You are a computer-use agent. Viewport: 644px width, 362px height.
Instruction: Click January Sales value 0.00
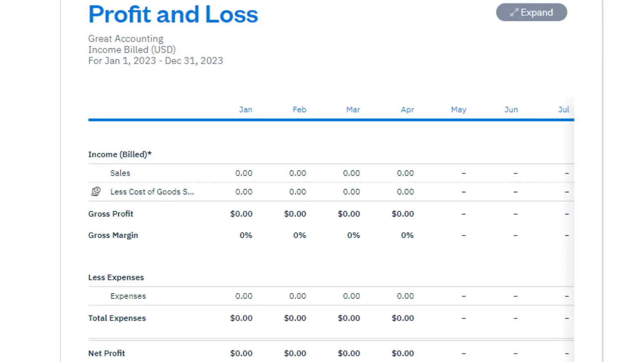(x=244, y=173)
